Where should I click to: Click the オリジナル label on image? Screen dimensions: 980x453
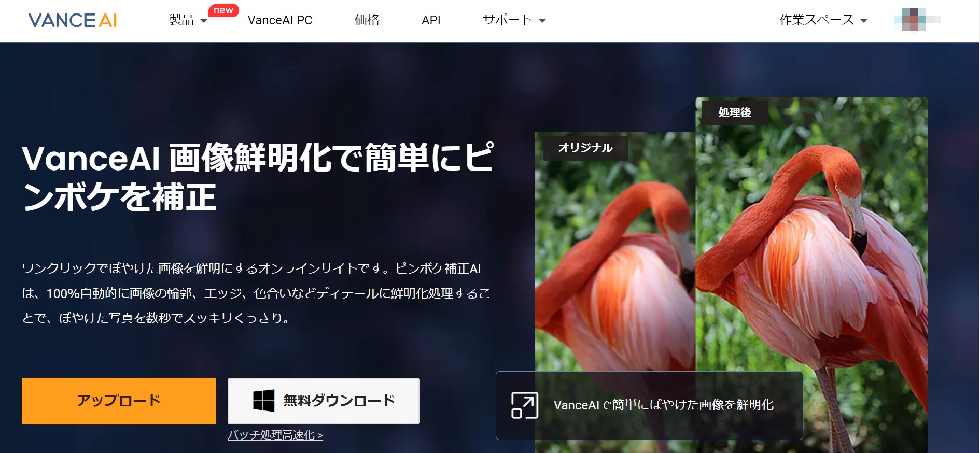pyautogui.click(x=585, y=148)
